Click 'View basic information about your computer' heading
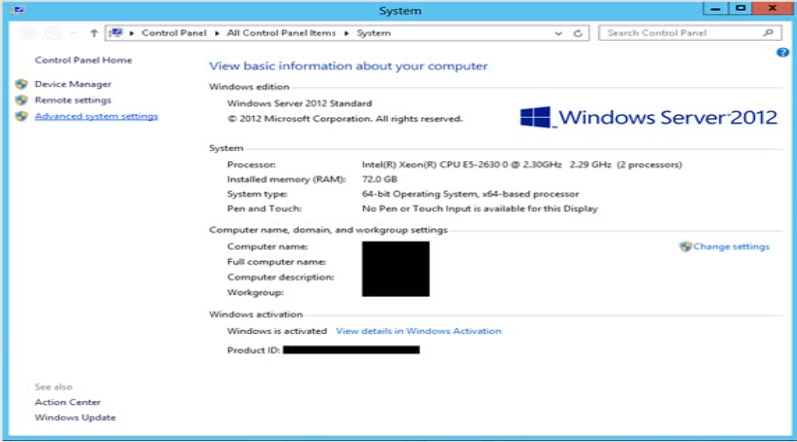 click(348, 66)
